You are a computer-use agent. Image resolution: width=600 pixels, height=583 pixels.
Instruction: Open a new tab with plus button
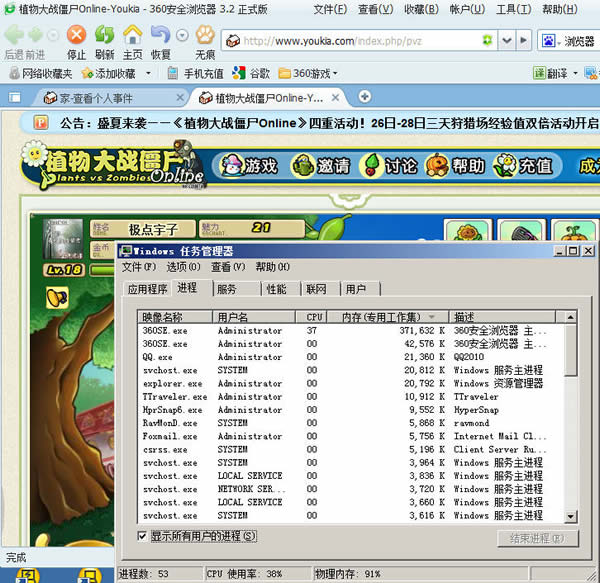tap(365, 96)
